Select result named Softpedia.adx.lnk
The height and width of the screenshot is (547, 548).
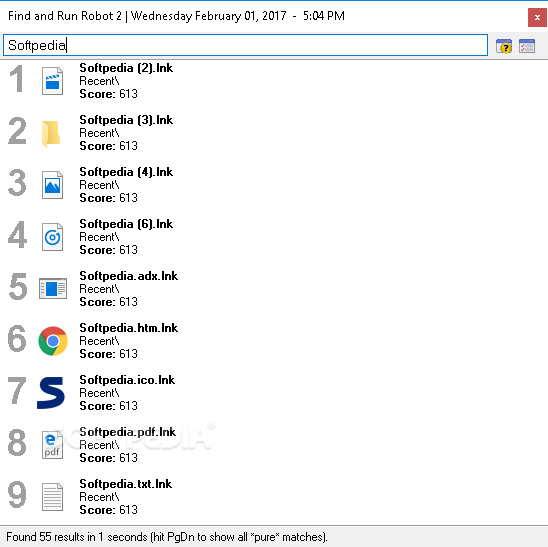129,276
